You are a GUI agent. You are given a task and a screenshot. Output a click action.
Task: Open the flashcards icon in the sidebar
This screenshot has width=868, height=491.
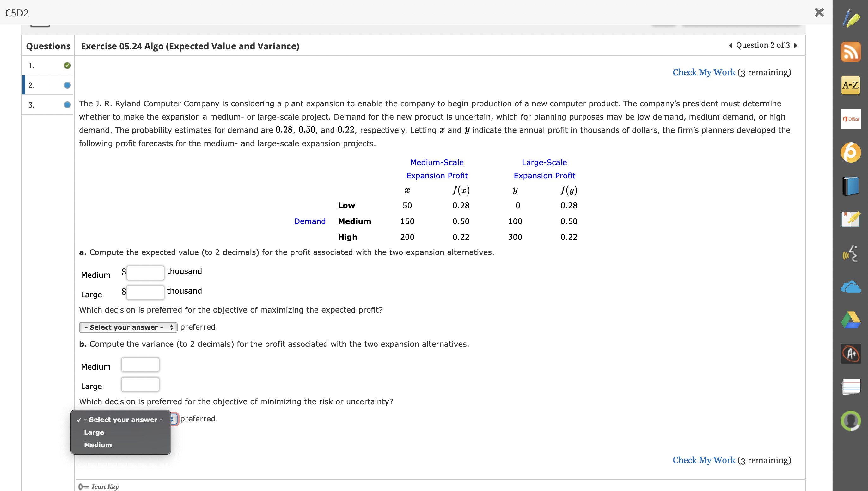click(851, 387)
